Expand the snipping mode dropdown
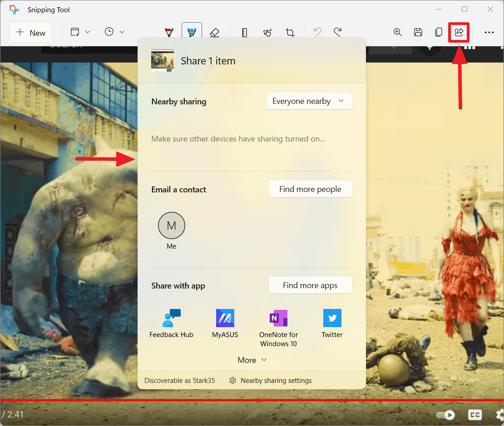This screenshot has height=426, width=504. pos(87,32)
